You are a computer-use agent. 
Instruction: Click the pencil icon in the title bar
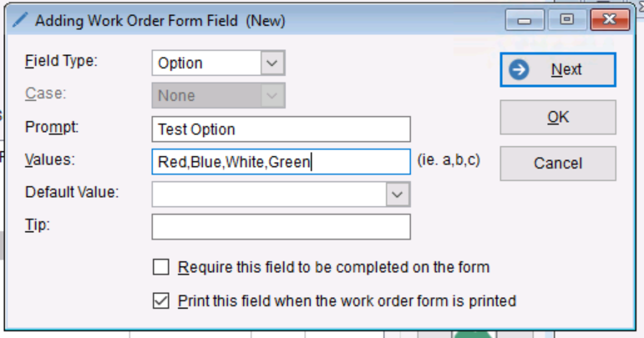click(x=21, y=21)
